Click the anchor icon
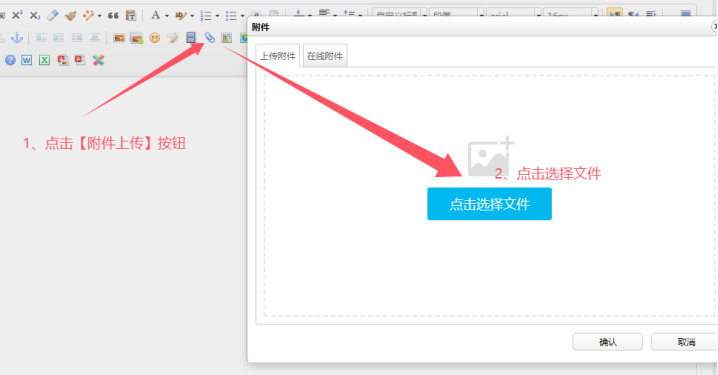Screen dimensions: 718x375 click(17, 38)
